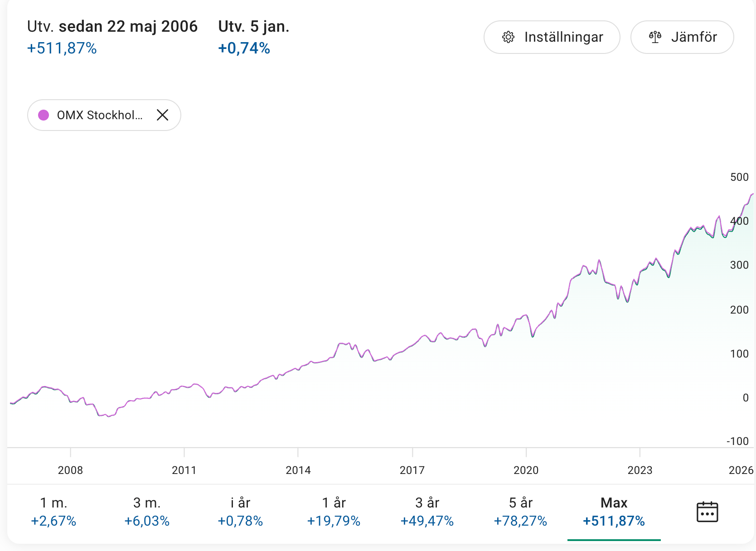
Task: Select the 5 år period tab
Action: [520, 512]
